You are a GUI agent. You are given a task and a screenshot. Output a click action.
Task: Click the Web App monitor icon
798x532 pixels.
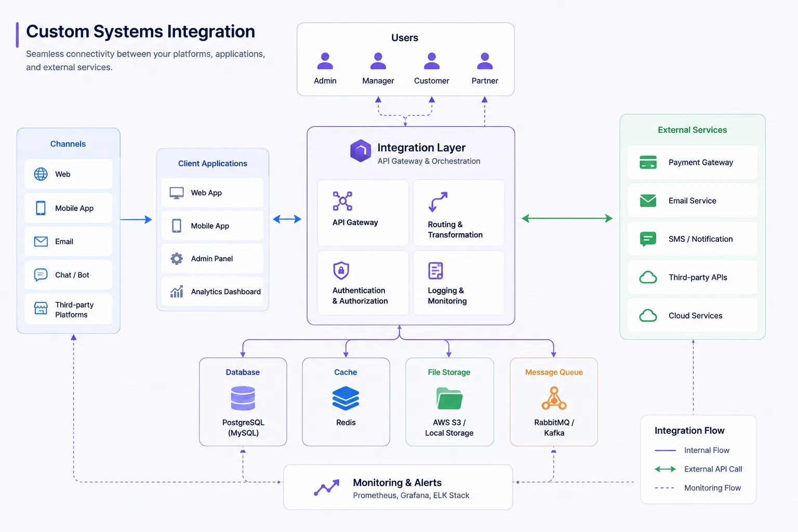click(177, 193)
